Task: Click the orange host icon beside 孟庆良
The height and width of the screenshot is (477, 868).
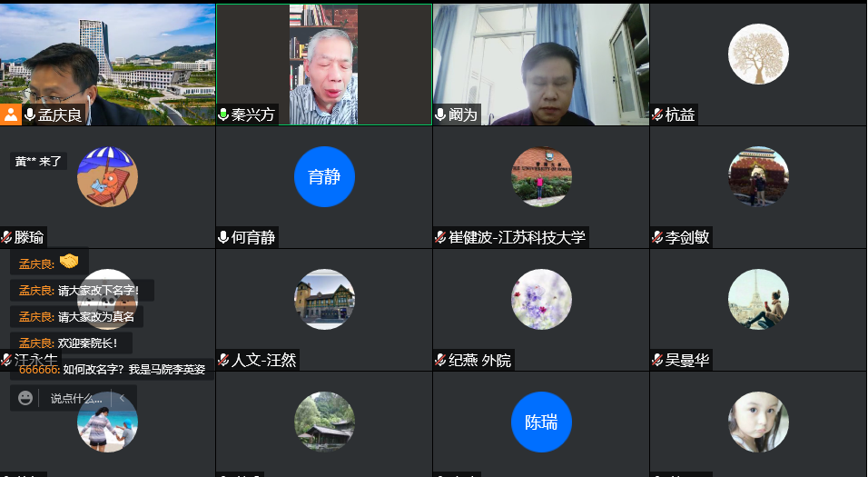Action: coord(11,114)
